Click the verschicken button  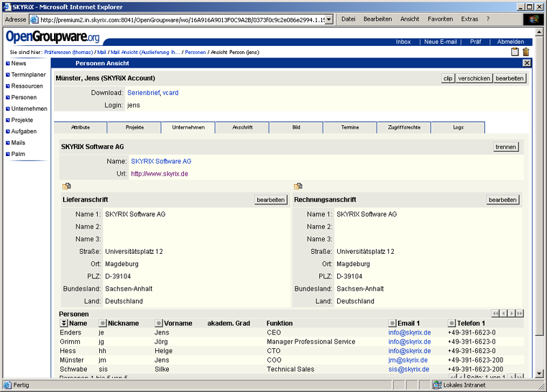pyautogui.click(x=474, y=79)
